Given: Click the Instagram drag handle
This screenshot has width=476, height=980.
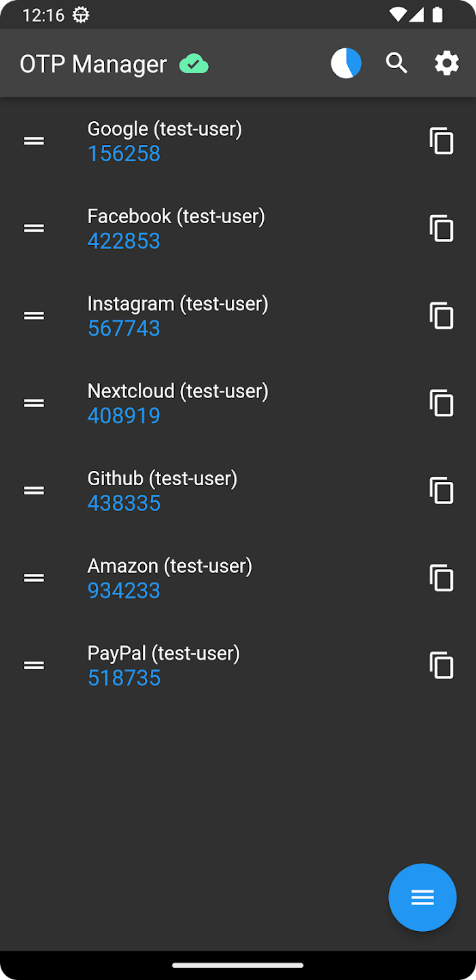Looking at the screenshot, I should point(33,316).
